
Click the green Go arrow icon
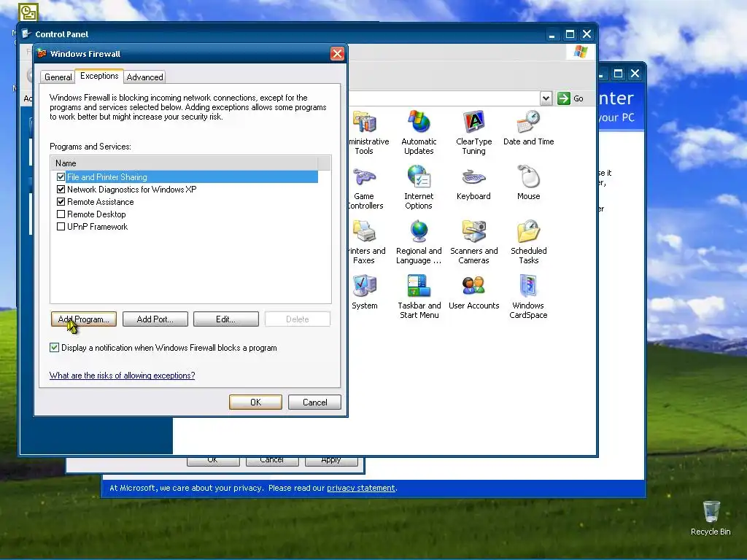point(564,98)
